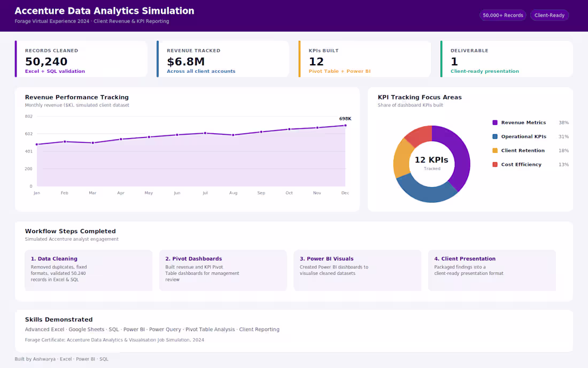Click the Pivot Table + Power BI caption

[339, 71]
